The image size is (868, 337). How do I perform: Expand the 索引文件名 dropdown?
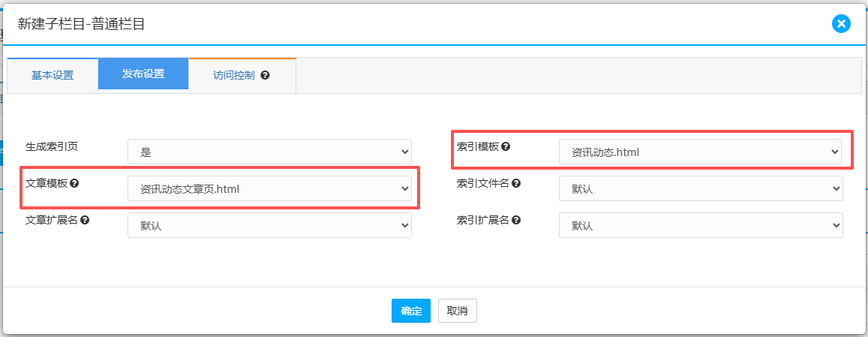tap(700, 189)
